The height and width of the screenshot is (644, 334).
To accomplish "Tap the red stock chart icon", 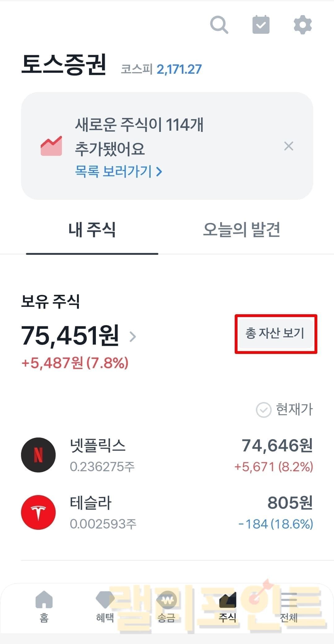I will click(x=51, y=146).
